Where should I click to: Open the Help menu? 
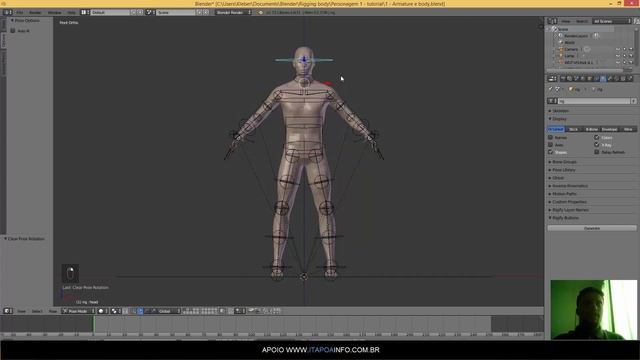[x=71, y=13]
